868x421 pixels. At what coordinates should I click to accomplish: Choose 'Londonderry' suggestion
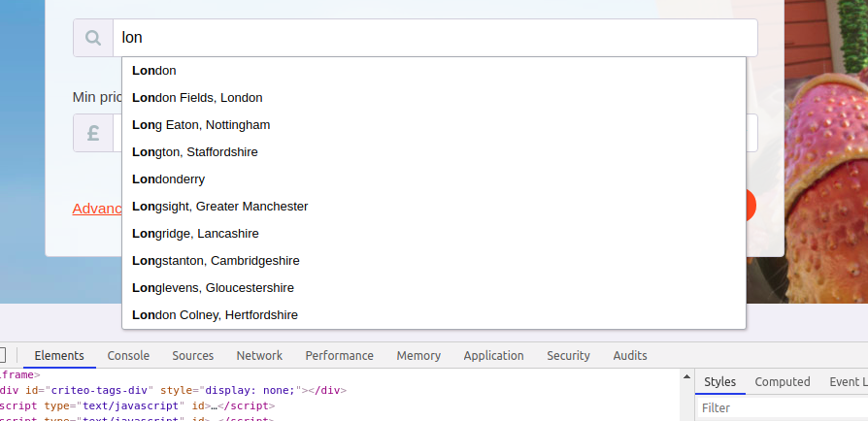click(433, 179)
